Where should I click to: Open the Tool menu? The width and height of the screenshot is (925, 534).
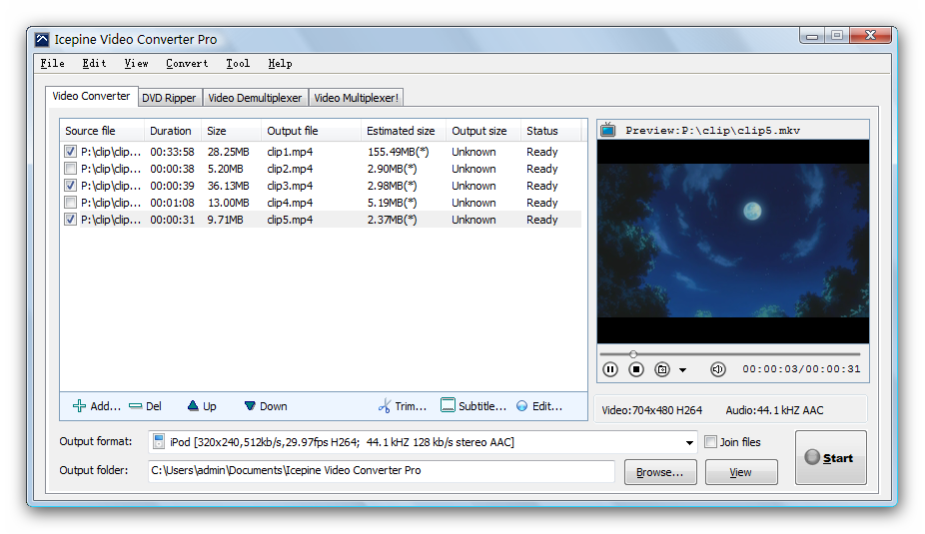pos(238,63)
